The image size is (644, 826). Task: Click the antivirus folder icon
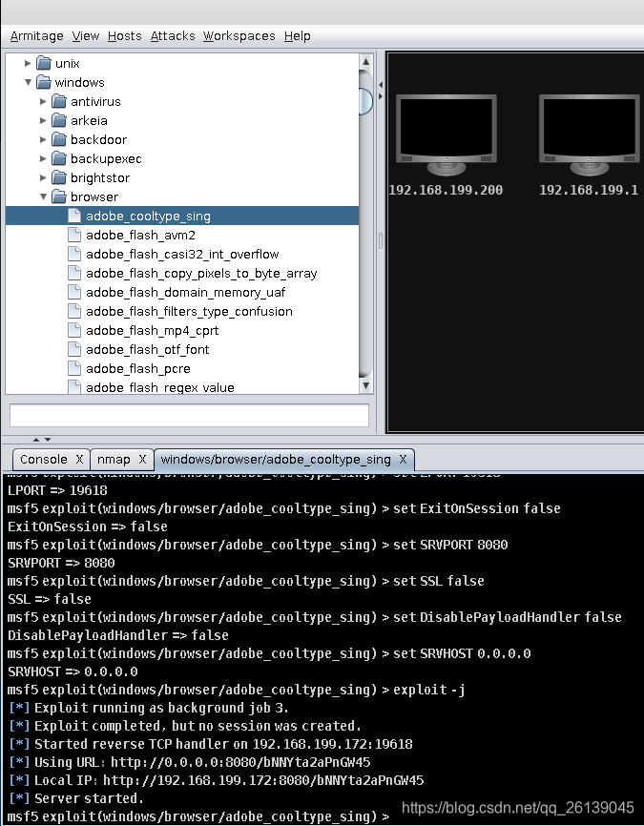pyautogui.click(x=59, y=101)
